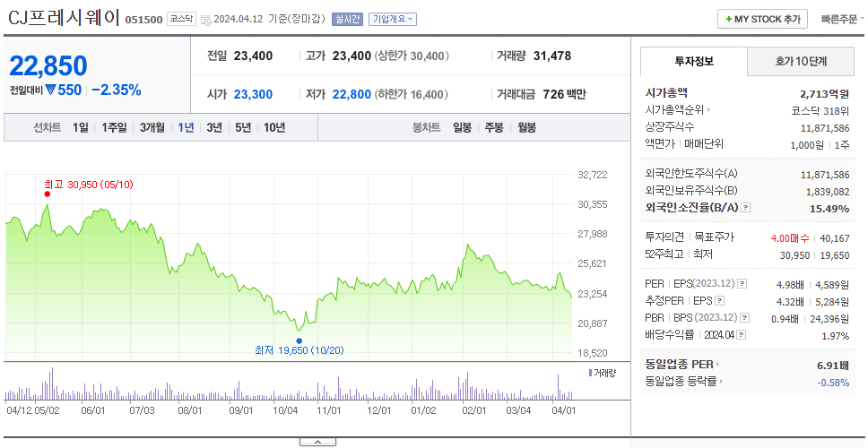868x448 pixels.
Task: Show the 월봉 monthly candle chart
Action: coord(527,128)
